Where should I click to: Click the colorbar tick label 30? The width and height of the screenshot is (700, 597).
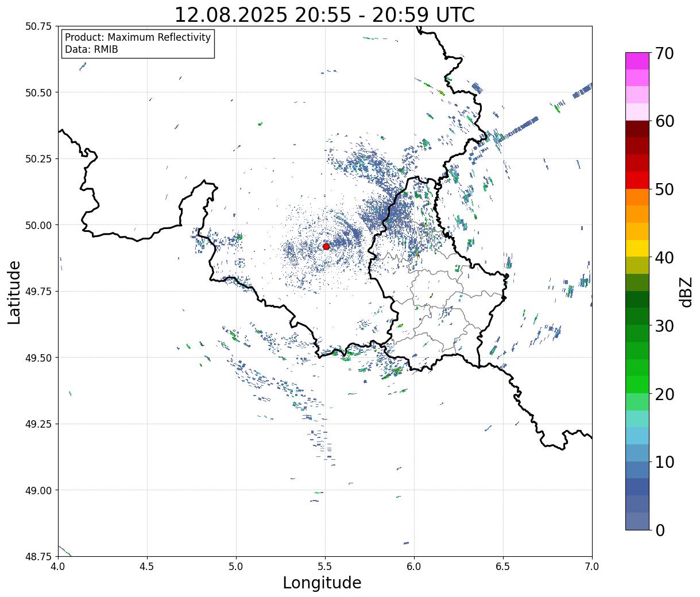point(664,325)
